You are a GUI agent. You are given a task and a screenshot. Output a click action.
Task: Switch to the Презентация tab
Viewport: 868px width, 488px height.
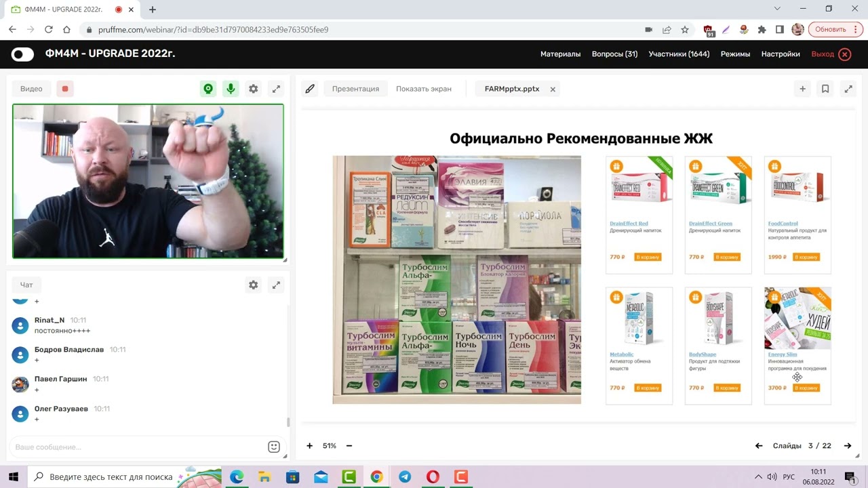(x=355, y=89)
